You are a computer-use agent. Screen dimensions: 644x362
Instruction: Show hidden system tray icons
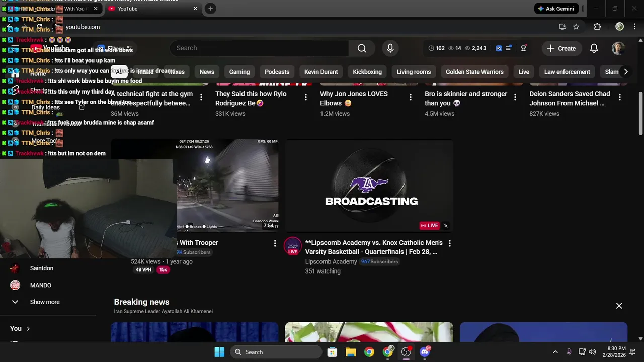tap(555, 352)
